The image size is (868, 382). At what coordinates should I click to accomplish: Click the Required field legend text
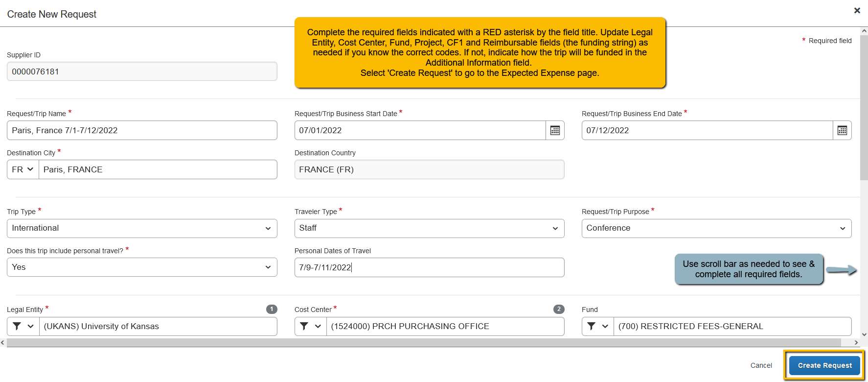pos(830,41)
